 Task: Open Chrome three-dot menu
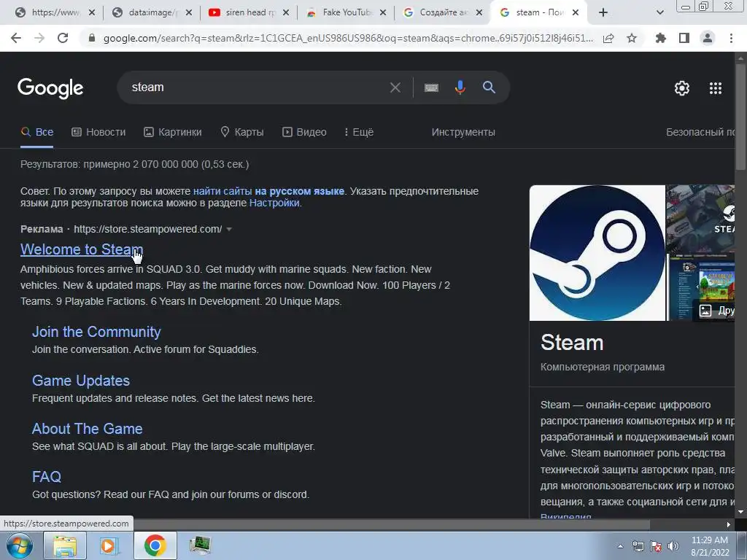(731, 38)
